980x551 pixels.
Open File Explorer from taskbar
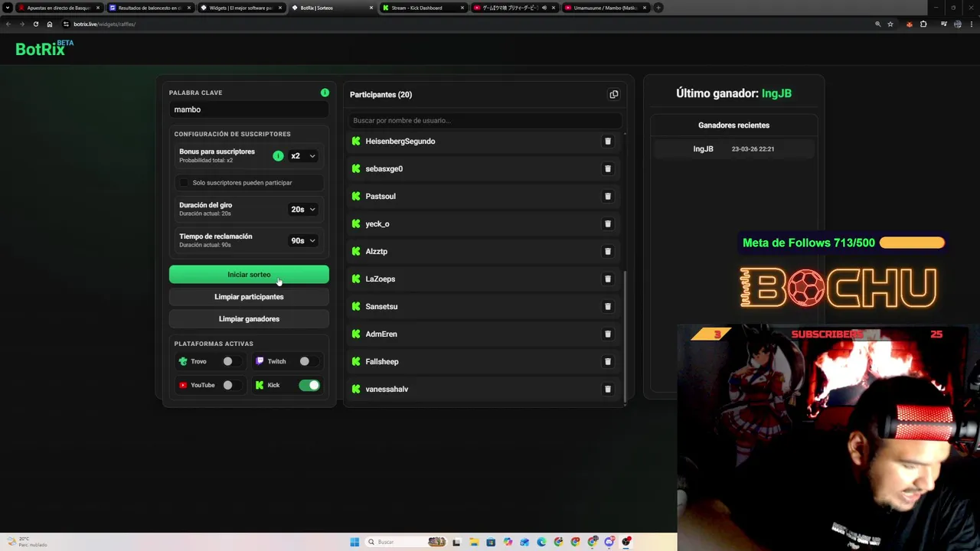pos(474,542)
